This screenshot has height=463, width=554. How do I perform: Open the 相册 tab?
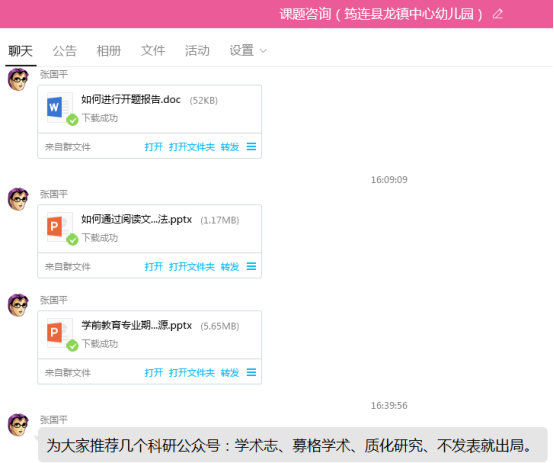109,51
